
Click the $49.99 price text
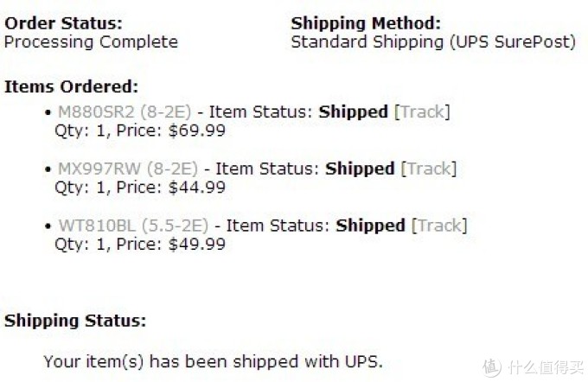197,245
